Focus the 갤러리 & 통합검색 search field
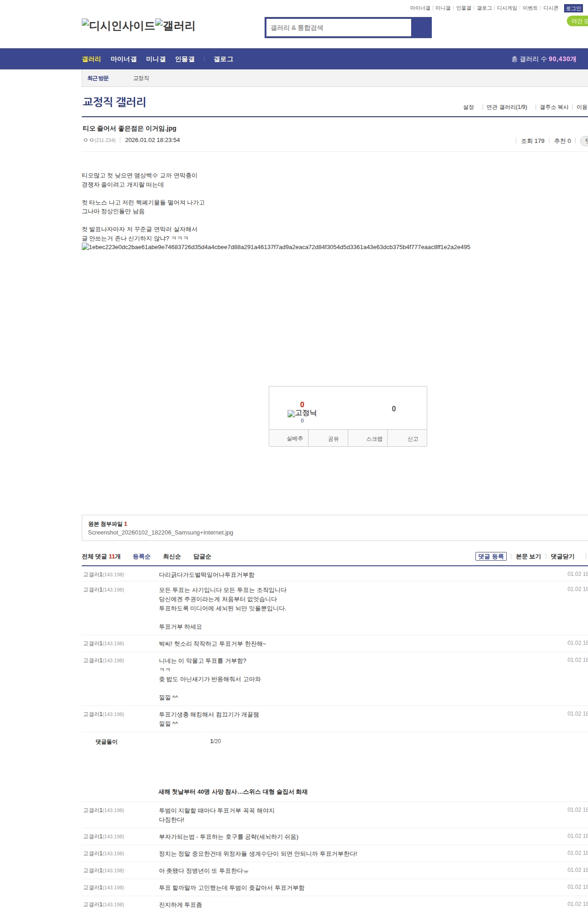This screenshot has width=588, height=910. (x=339, y=28)
